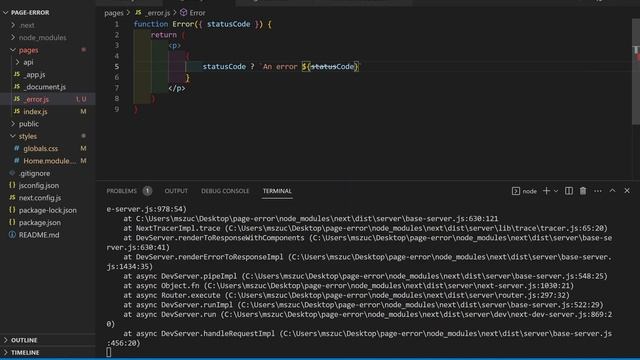Click NextTracerImpl.trace stack line in terminal
The image size is (640, 360).
click(365, 228)
